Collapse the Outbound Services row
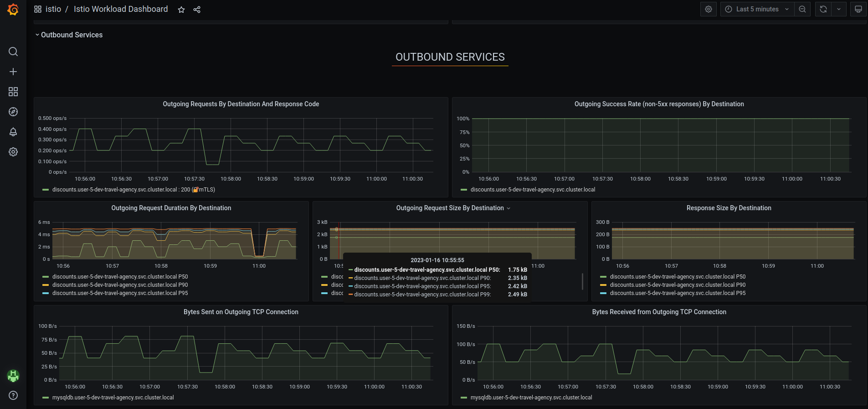 point(69,35)
